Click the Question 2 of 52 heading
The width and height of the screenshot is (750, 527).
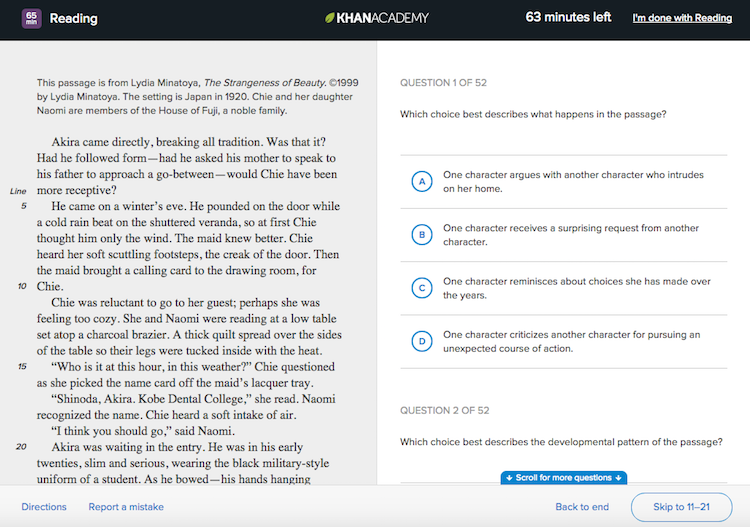coord(444,410)
